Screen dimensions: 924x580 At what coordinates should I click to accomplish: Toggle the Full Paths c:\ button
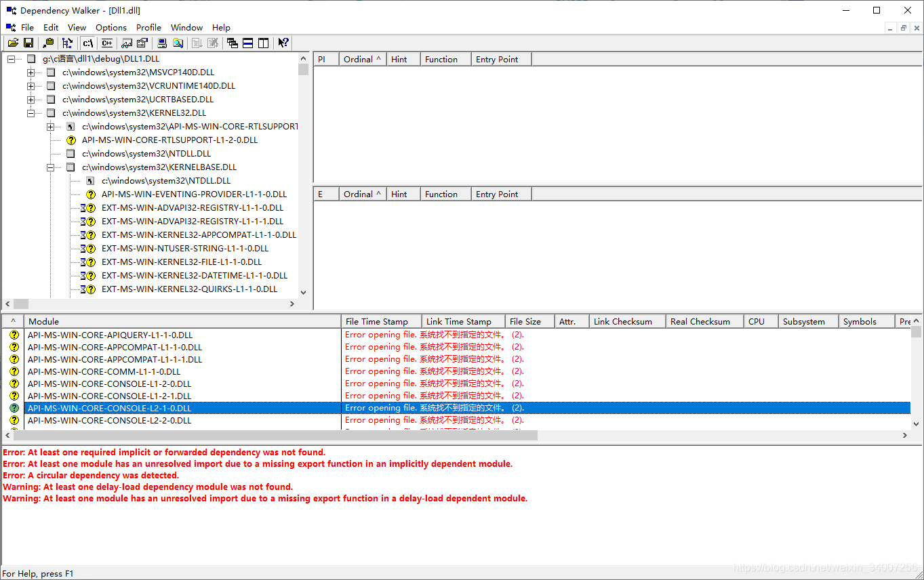(87, 43)
